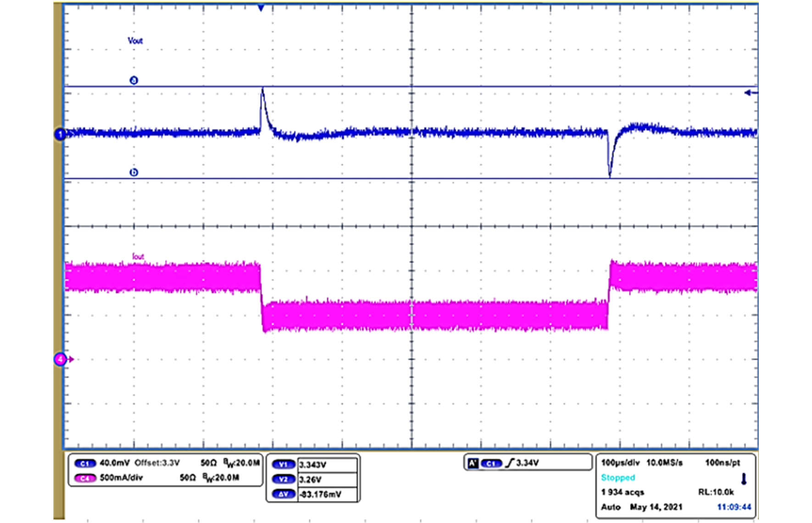Click the Iout waveform label
This screenshot has width=812, height=523.
coord(138,256)
